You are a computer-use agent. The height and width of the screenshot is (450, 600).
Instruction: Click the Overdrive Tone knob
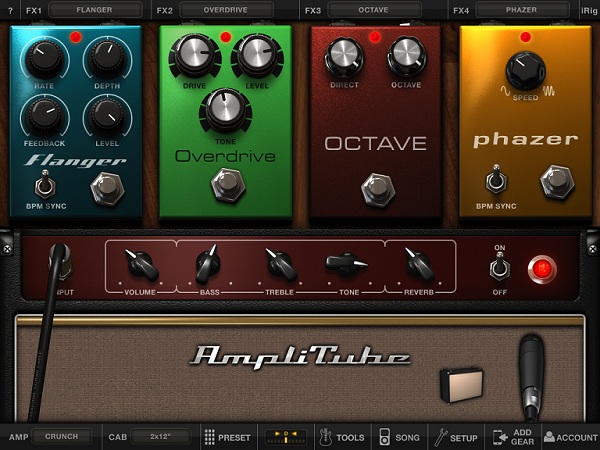tap(225, 110)
